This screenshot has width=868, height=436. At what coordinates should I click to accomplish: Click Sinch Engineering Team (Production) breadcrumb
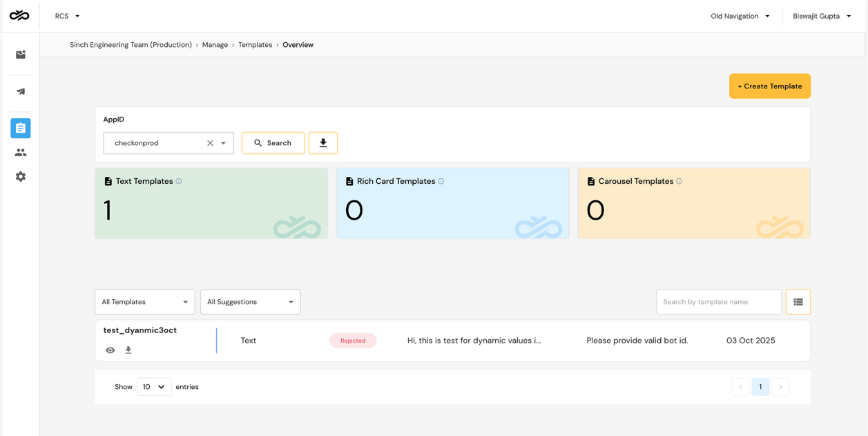click(x=131, y=45)
